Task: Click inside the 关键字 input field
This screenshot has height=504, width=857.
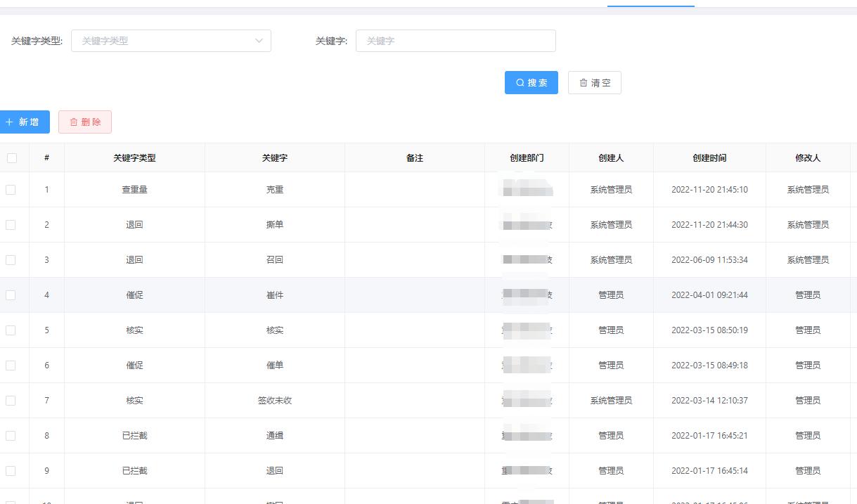Action: coord(456,41)
